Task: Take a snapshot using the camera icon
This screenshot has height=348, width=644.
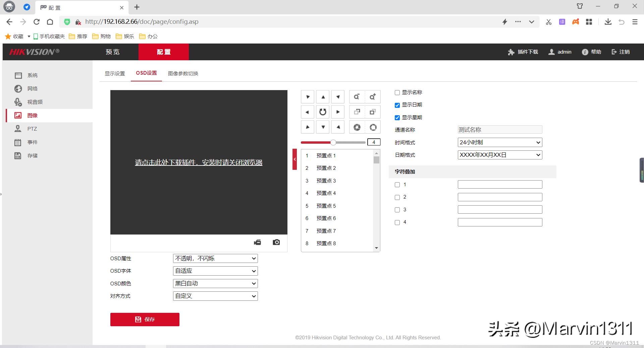Action: click(x=276, y=242)
